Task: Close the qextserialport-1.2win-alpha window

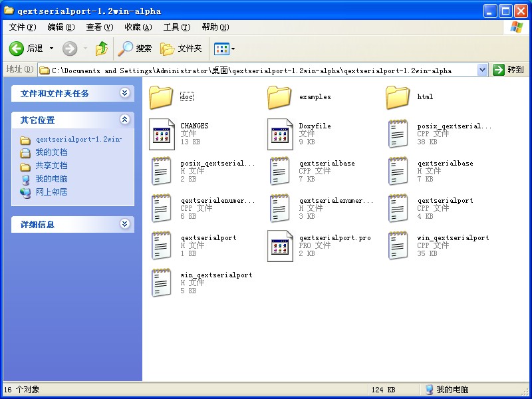Action: pos(521,11)
